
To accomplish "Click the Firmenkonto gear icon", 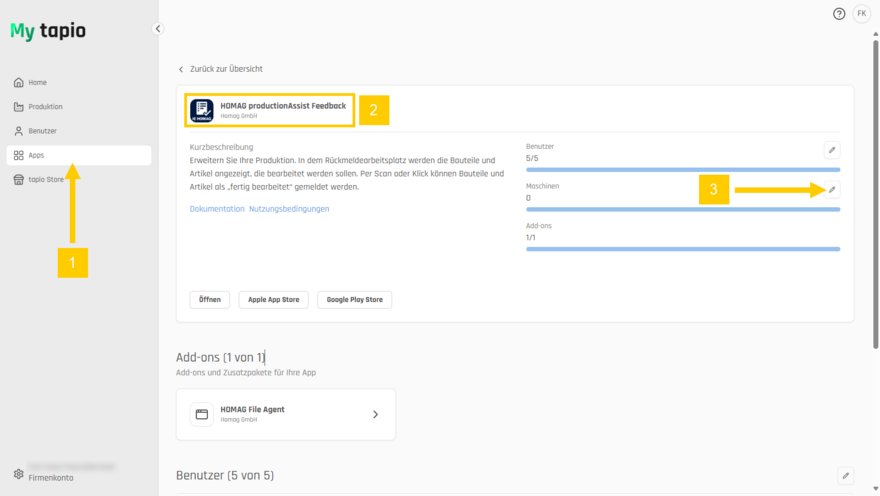I will [x=19, y=474].
